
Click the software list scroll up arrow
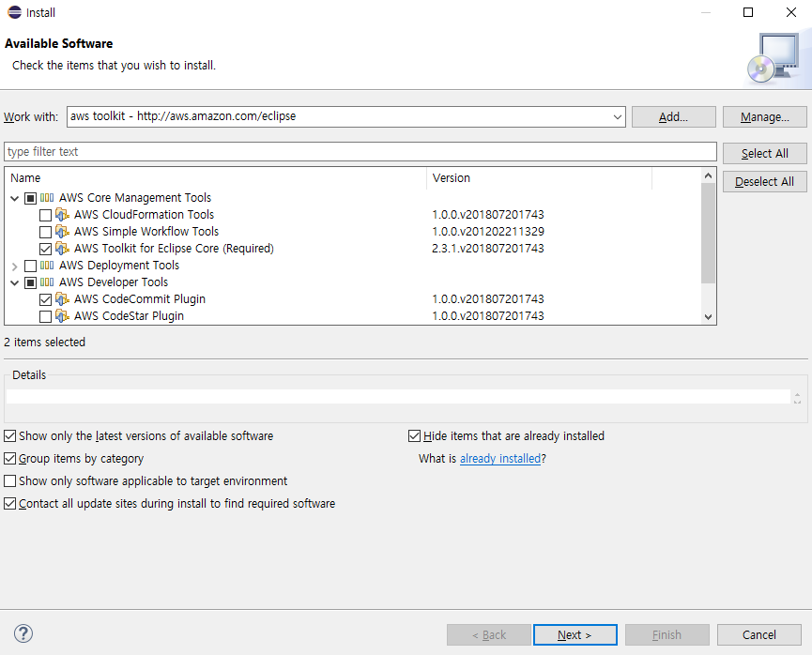pyautogui.click(x=709, y=176)
